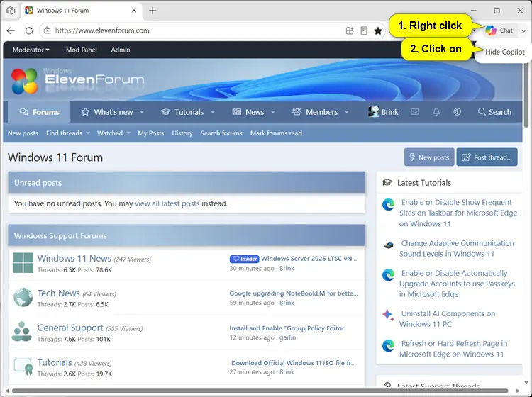Switch to the Forums tab
Image resolution: width=532 pixels, height=397 pixels.
point(39,112)
